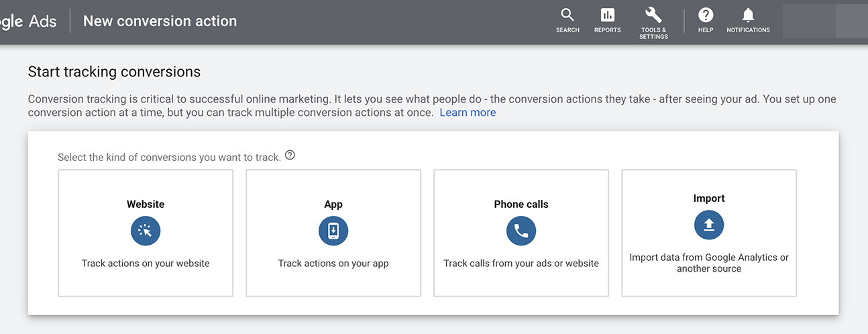This screenshot has height=334, width=868.
Task: Click 'Track calls from your ads or website'
Action: tap(521, 264)
